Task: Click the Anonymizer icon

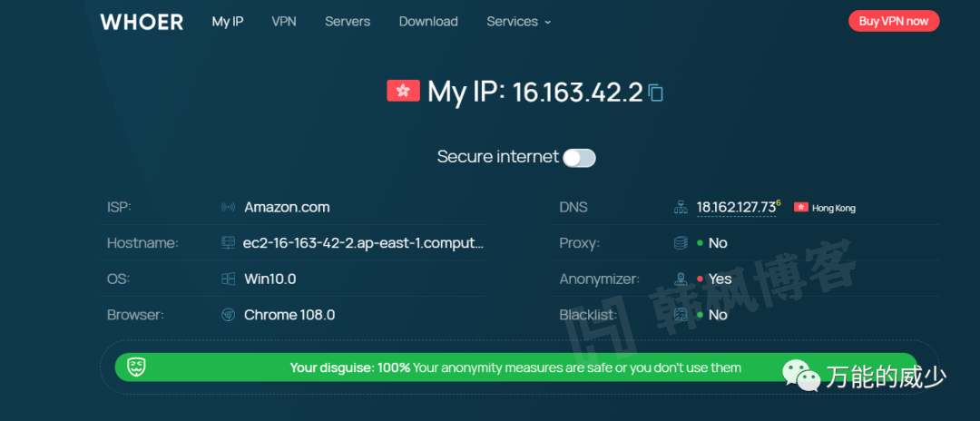Action: pos(681,279)
